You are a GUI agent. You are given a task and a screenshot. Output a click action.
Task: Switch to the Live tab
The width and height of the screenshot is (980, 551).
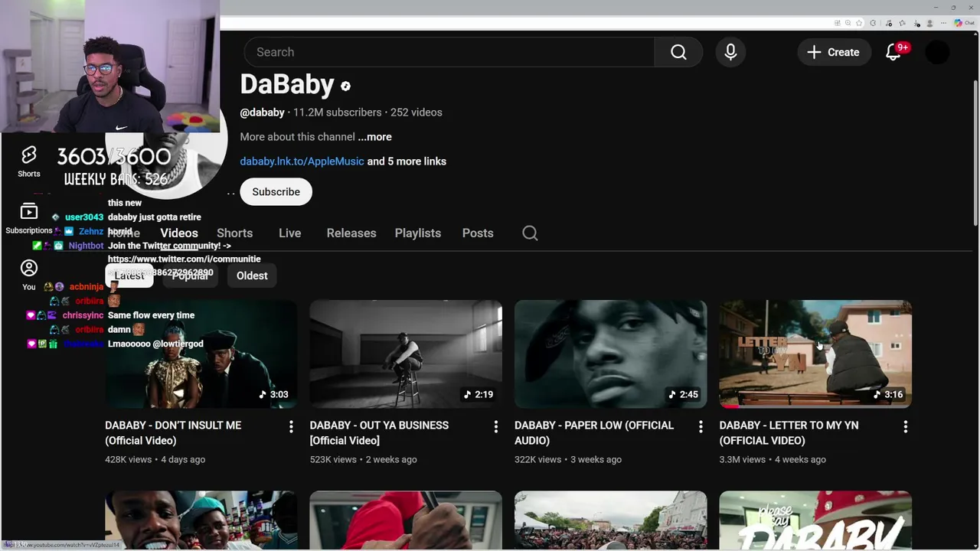click(x=289, y=233)
